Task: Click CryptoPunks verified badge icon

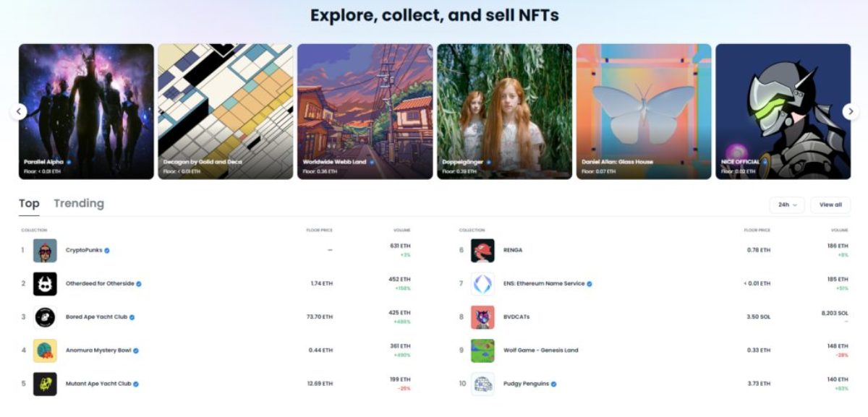Action: (x=107, y=250)
